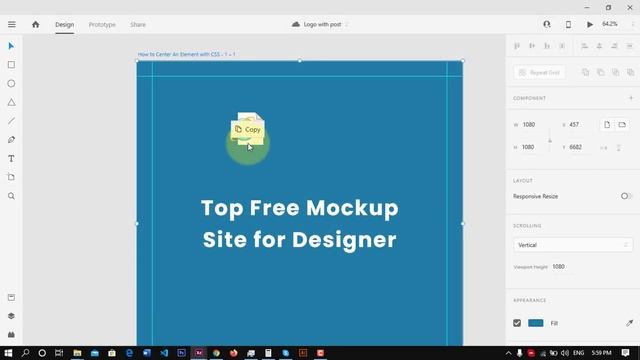Viewport: 640px width, 360px height.
Task: Click the Align Bottom icon
Action: click(547, 46)
